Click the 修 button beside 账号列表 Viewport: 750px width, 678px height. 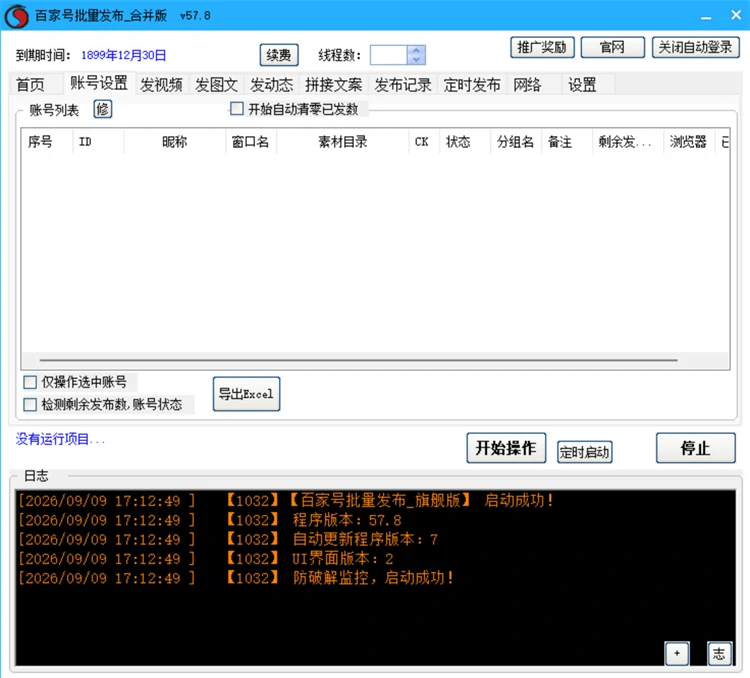click(x=102, y=109)
